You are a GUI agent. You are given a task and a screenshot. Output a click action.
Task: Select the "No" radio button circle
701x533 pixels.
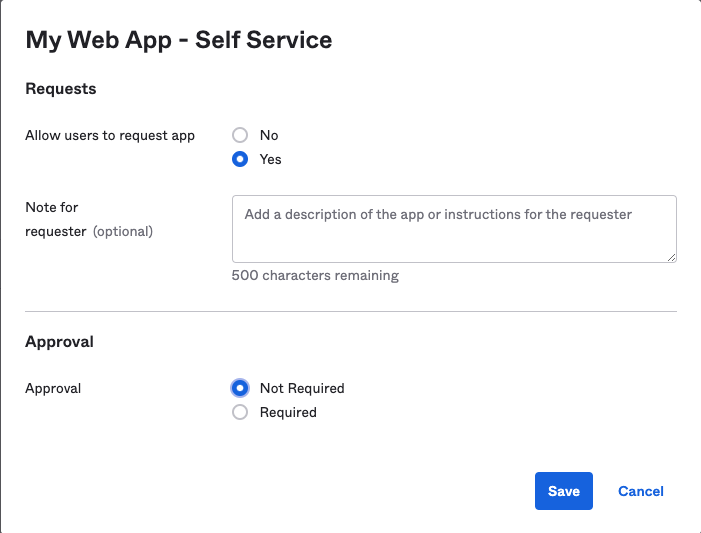tap(240, 135)
